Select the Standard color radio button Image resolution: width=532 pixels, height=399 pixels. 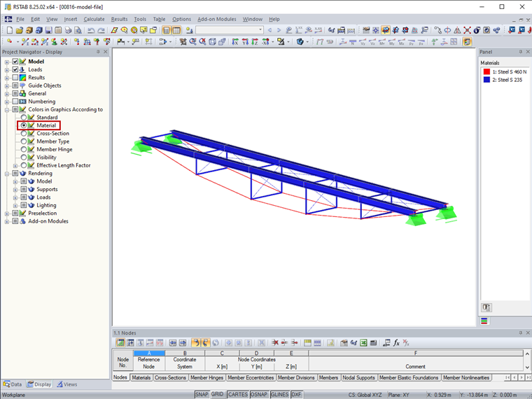pyautogui.click(x=23, y=118)
